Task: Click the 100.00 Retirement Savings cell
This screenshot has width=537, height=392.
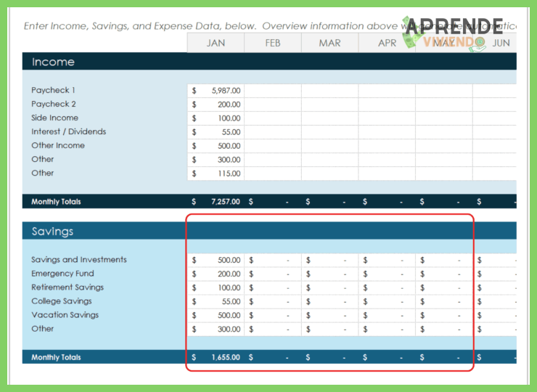Action: 216,287
